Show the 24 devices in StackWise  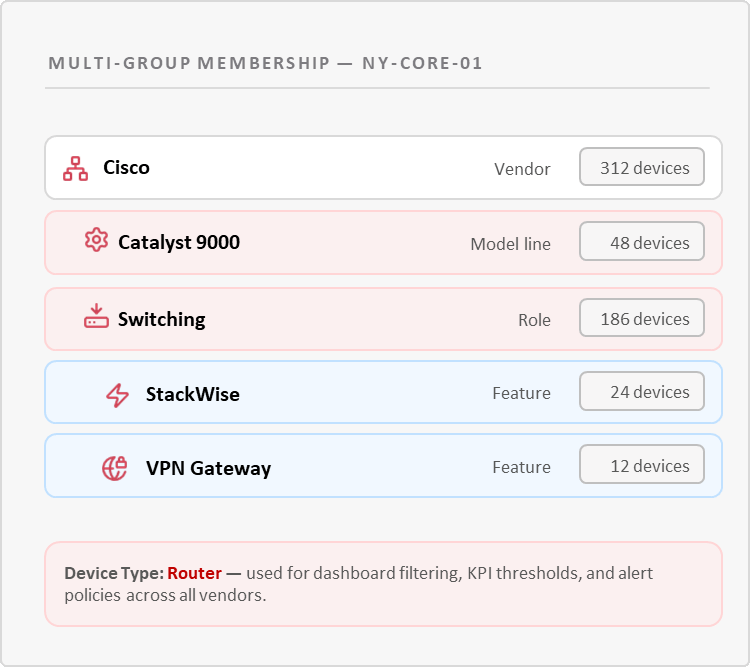click(x=642, y=392)
